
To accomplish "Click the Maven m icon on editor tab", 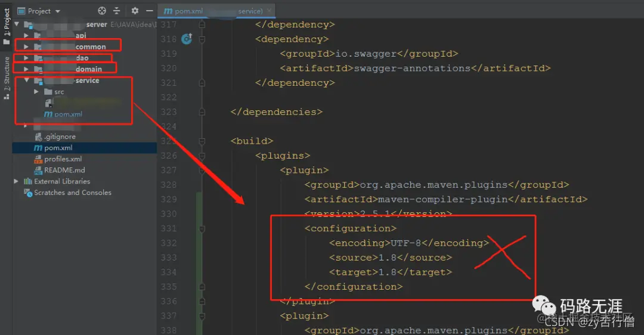I will (168, 11).
